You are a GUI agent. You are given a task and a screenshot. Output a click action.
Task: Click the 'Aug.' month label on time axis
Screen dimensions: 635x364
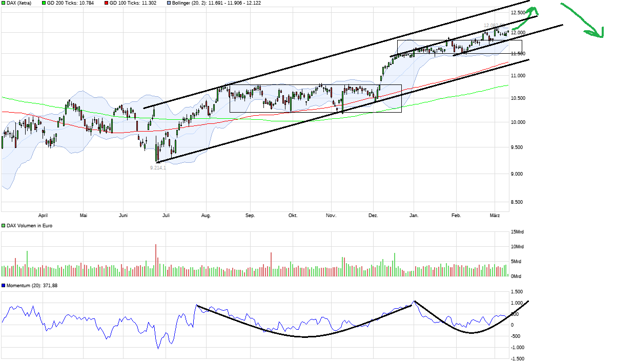click(x=206, y=216)
